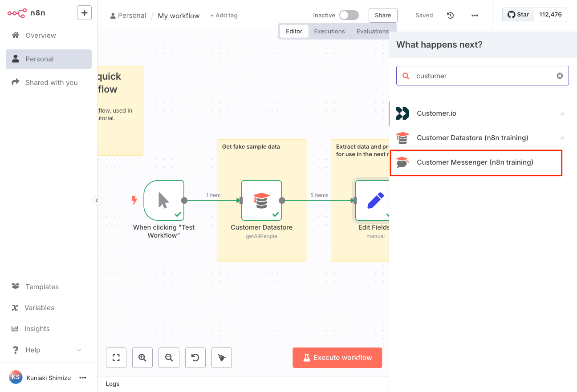Click the GitHub Star button
The height and width of the screenshot is (392, 577).
[x=518, y=14]
